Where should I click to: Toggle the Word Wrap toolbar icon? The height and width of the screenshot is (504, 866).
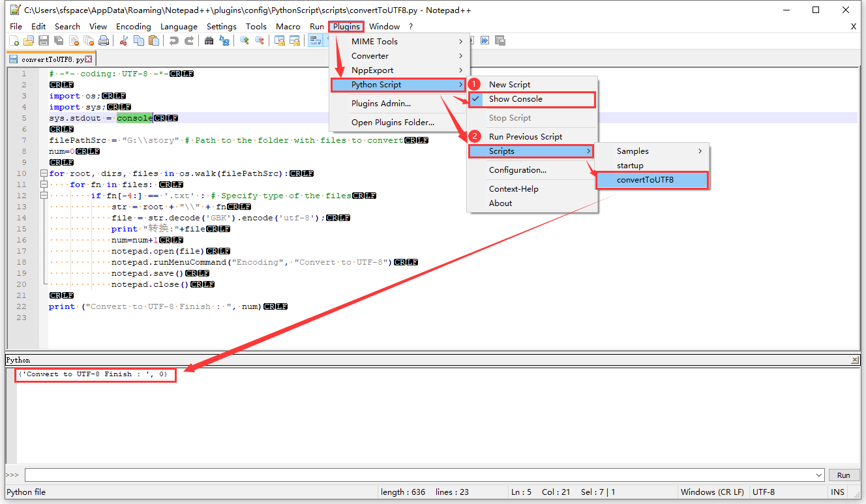pyautogui.click(x=315, y=40)
